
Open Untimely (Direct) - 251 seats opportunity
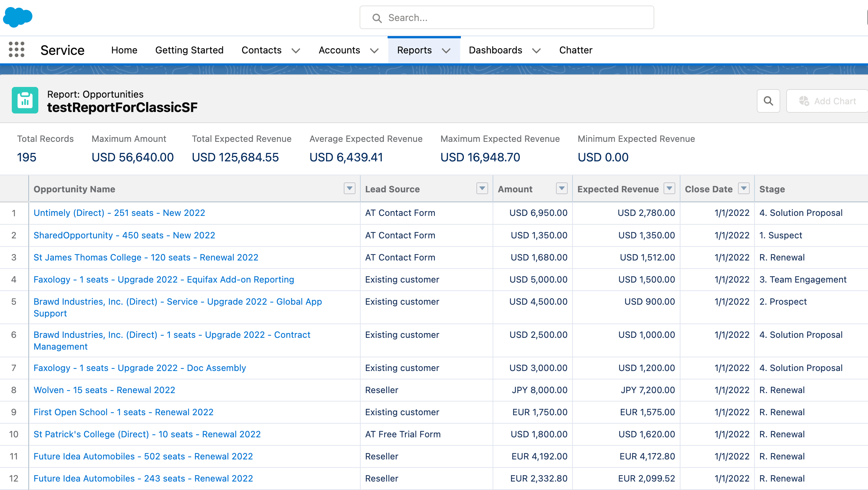(119, 213)
